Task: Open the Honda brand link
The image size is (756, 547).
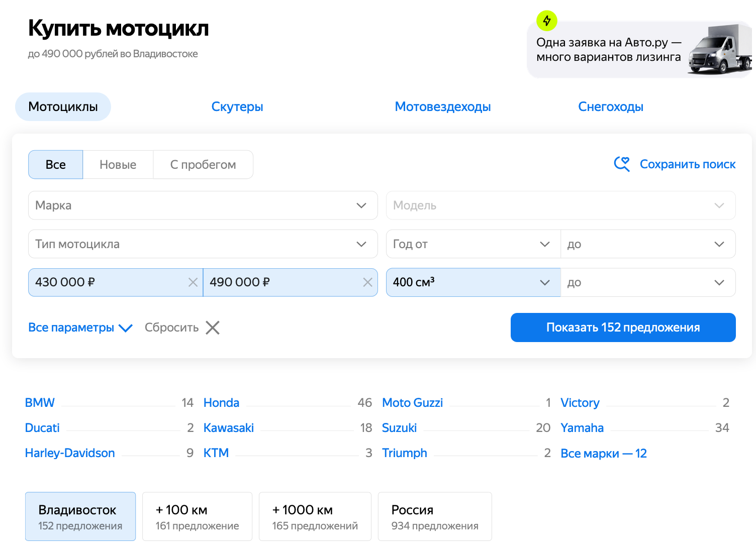Action: [x=221, y=403]
